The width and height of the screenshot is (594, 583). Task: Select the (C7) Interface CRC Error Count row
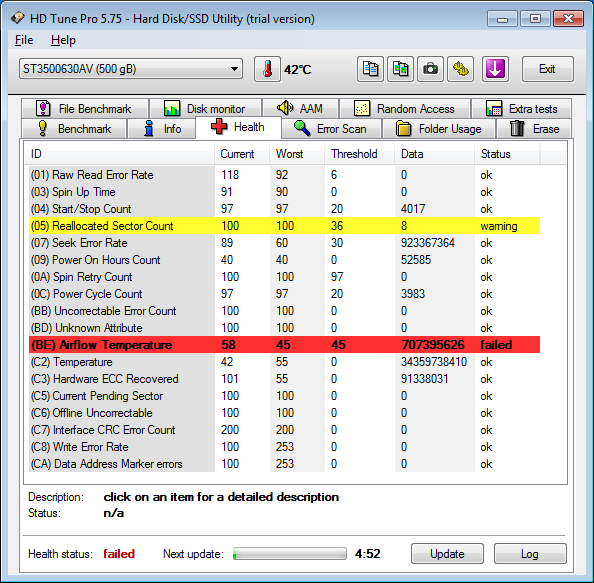(x=284, y=430)
